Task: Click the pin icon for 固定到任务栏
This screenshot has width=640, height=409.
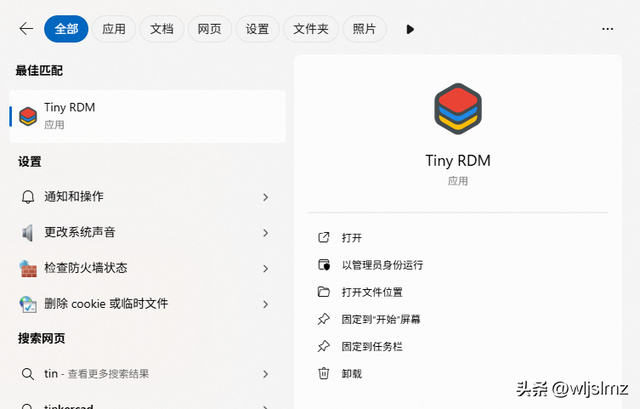Action: (x=324, y=346)
